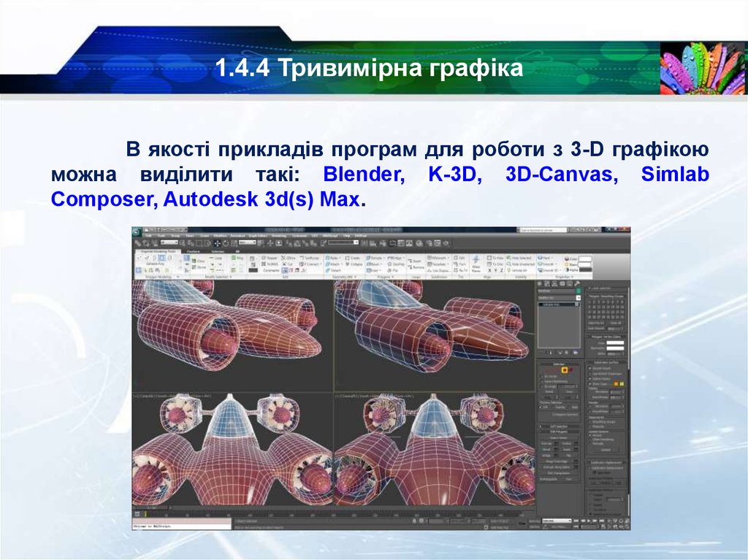748x560 pixels.
Task: Open the Utilities tab hammer icon
Action: (x=579, y=283)
